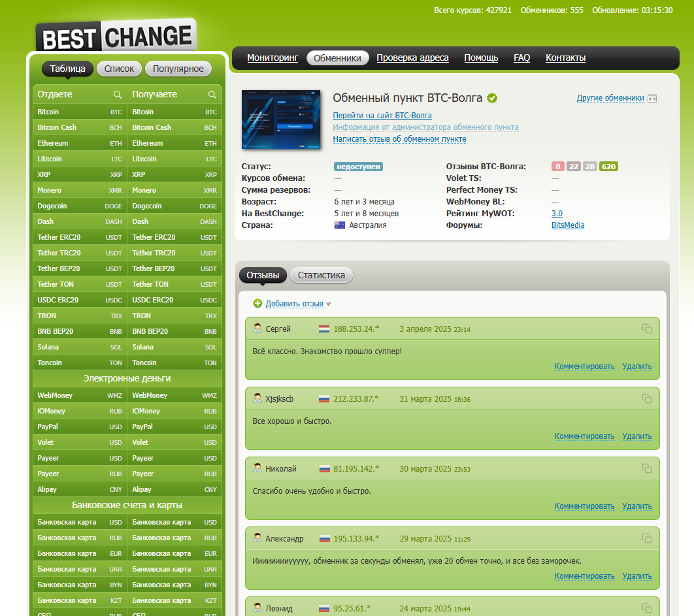Select Tether TRC20 in the Отдаете column

(x=80, y=253)
